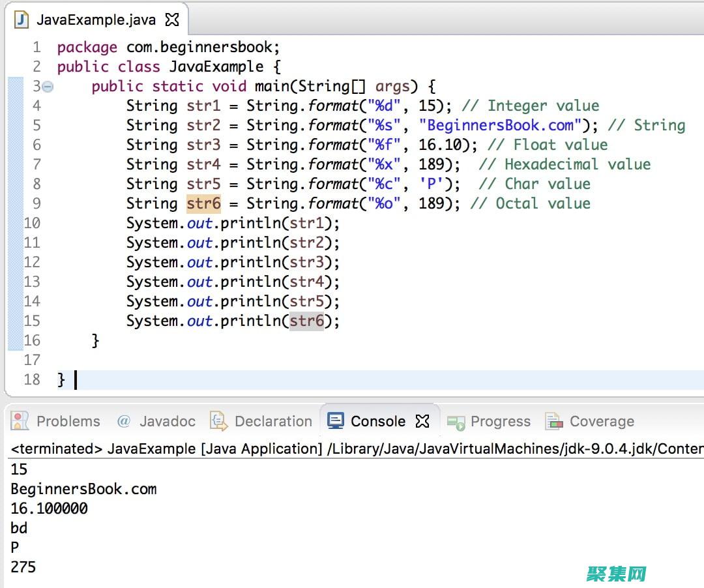Click the Declaration view icon

(218, 421)
